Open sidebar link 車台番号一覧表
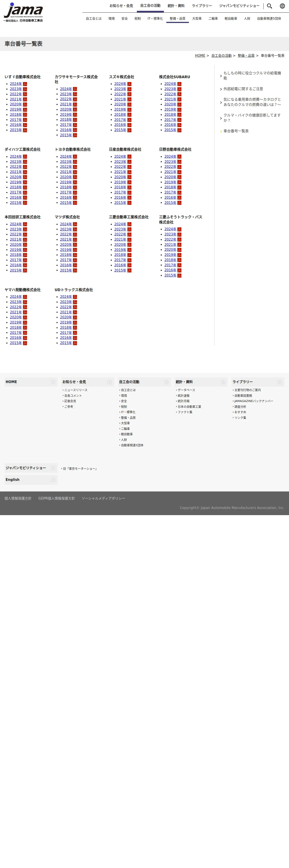 (236, 131)
